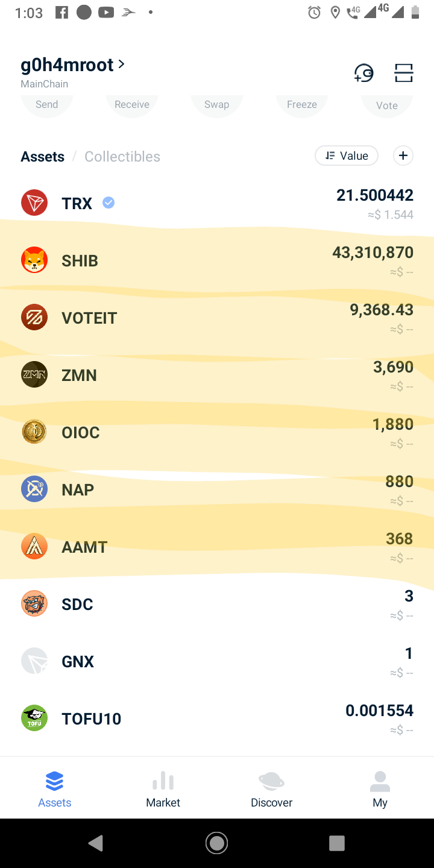Tap the TRX coin logo
434x868 pixels.
pyautogui.click(x=34, y=203)
